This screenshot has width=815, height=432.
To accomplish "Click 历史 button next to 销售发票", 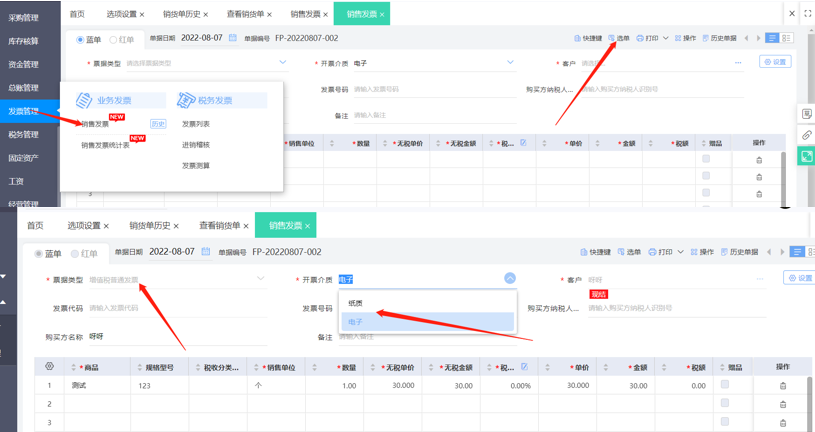I will click(x=157, y=124).
